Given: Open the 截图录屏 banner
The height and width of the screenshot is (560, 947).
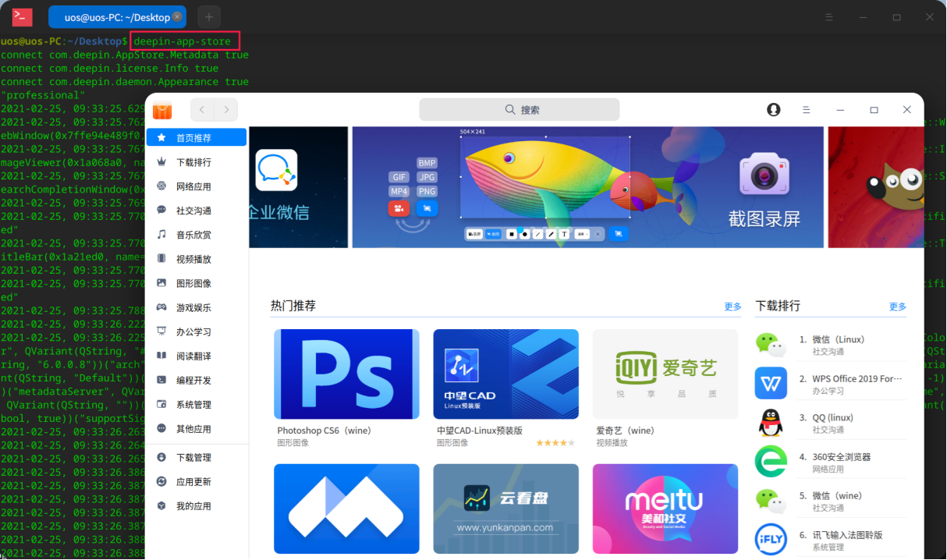Looking at the screenshot, I should 588,187.
